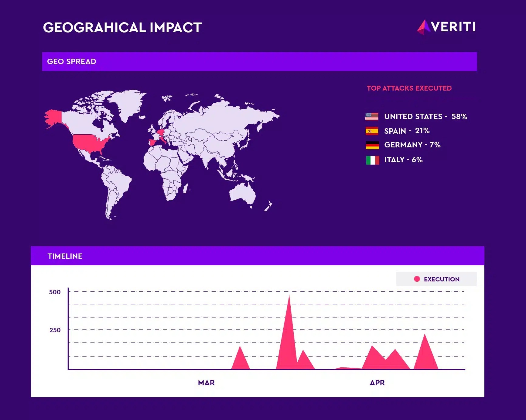This screenshot has height=420, width=526.
Task: Click the United States flag icon
Action: tap(372, 117)
